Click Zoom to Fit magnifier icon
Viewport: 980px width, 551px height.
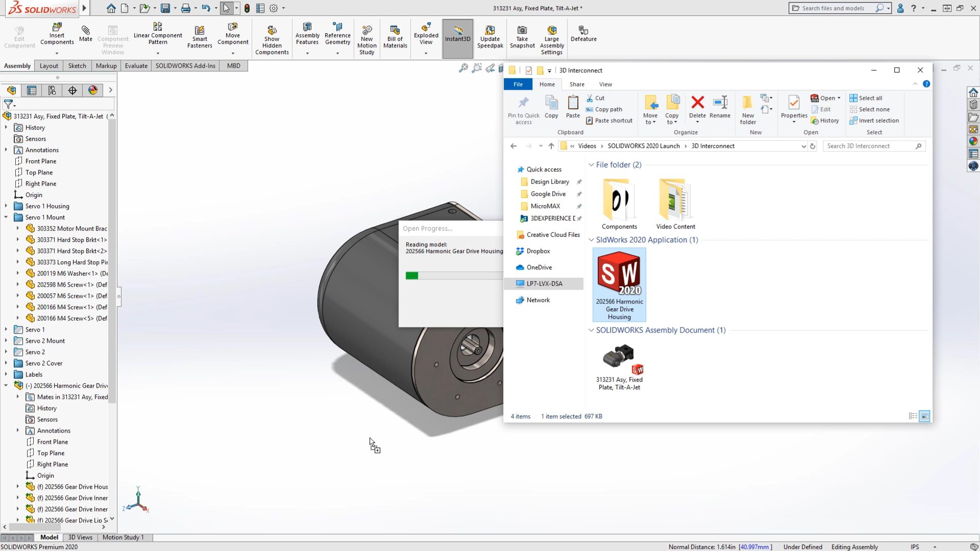(463, 68)
